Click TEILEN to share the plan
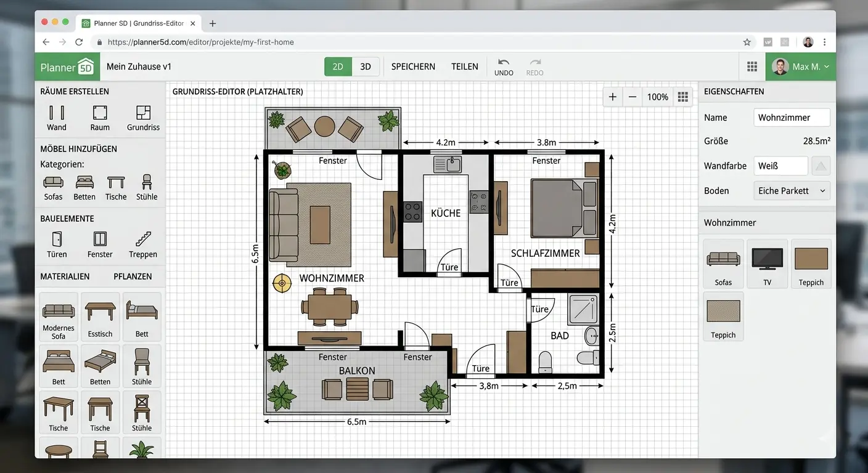Viewport: 868px width, 473px height. [465, 67]
